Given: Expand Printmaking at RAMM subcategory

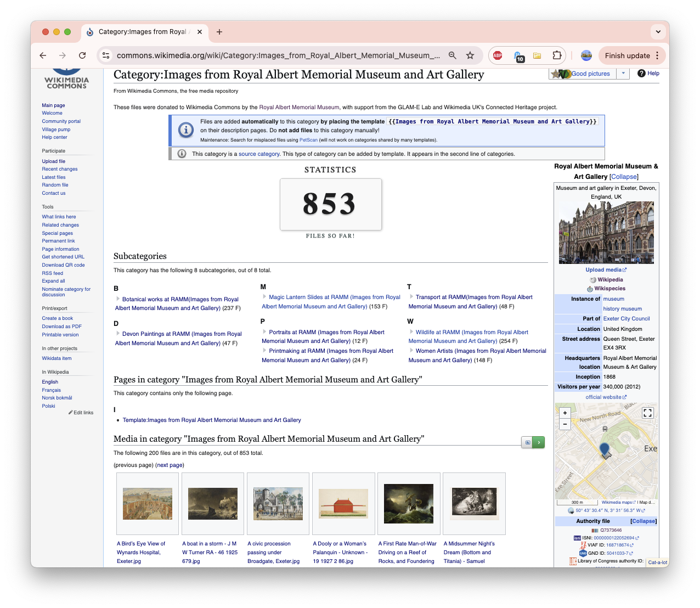Looking at the screenshot, I should pyautogui.click(x=264, y=351).
